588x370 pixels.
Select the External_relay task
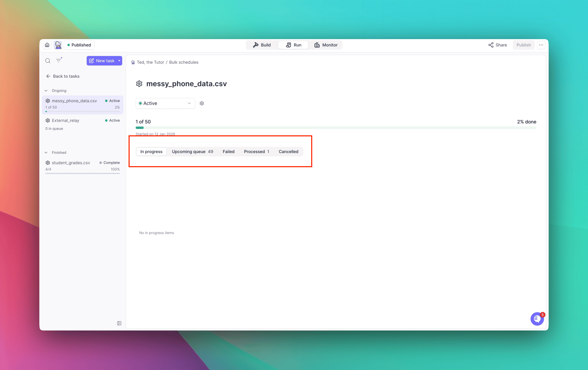pyautogui.click(x=83, y=124)
